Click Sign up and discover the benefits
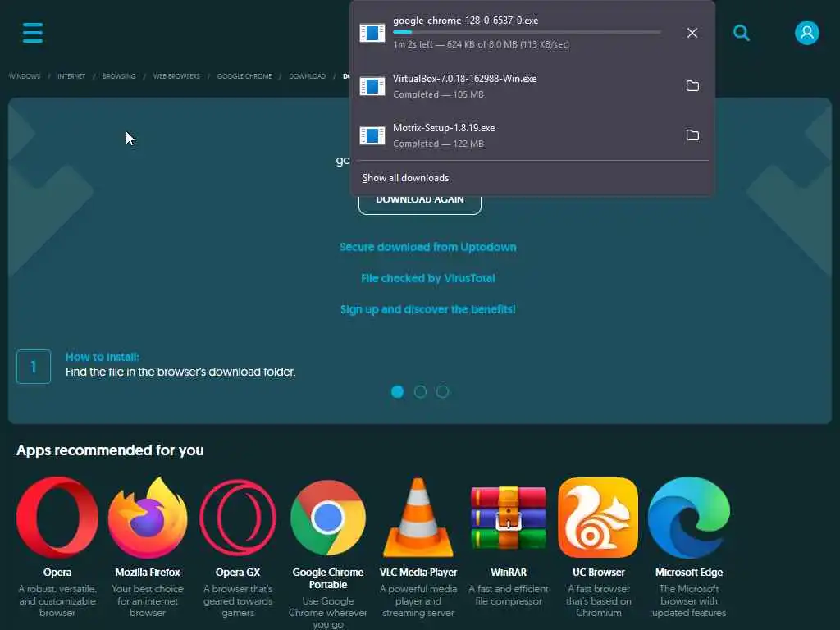This screenshot has width=840, height=630. tap(428, 309)
